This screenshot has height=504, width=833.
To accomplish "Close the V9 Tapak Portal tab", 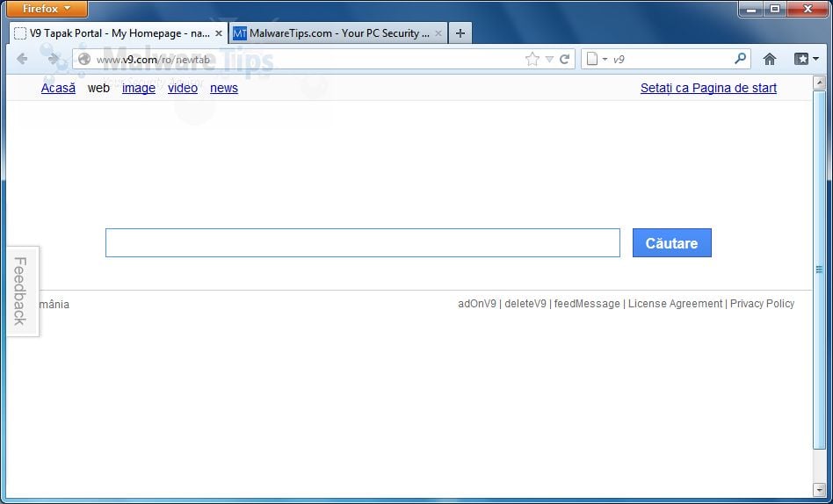I will point(218,33).
